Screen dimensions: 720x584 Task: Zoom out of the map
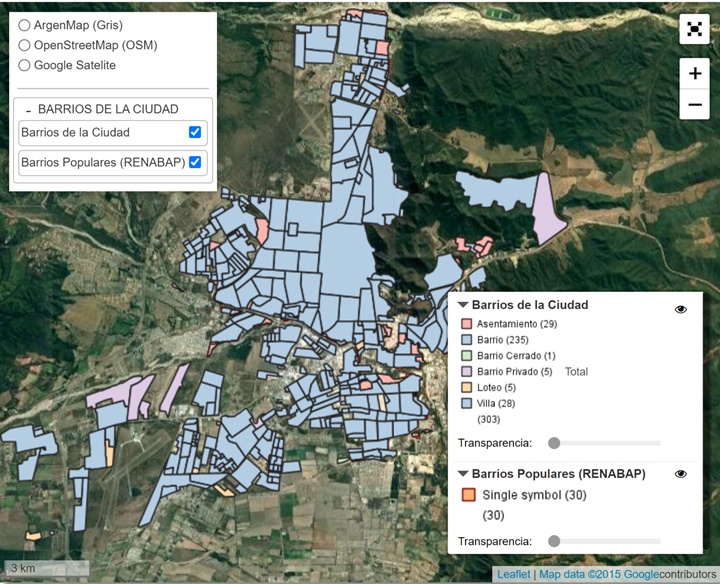(x=694, y=104)
